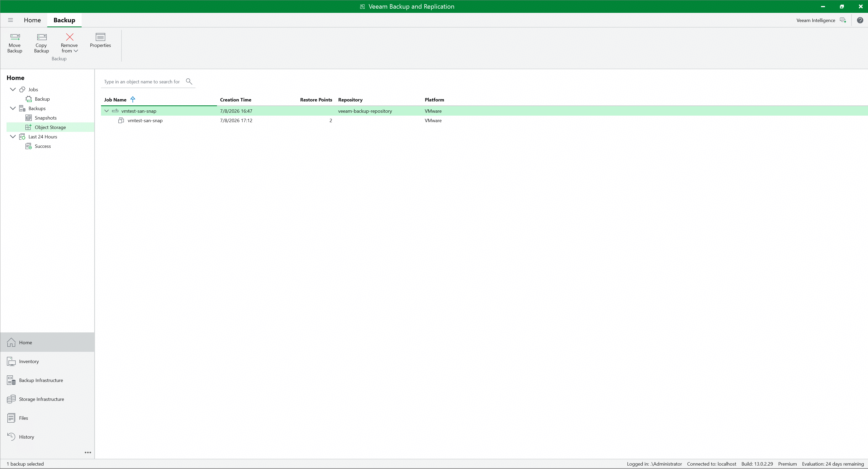
Task: Click the Backup job icon in tree
Action: [x=29, y=99]
